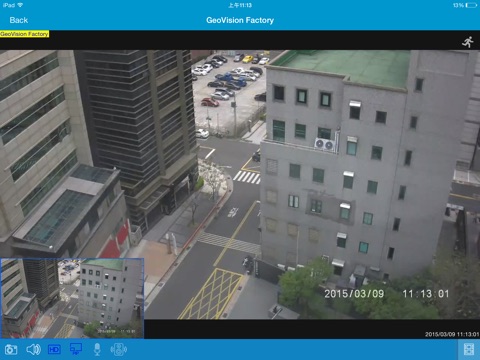This screenshot has height=360, width=480.
Task: Activate the microphone talk-back icon
Action: pos(97,349)
